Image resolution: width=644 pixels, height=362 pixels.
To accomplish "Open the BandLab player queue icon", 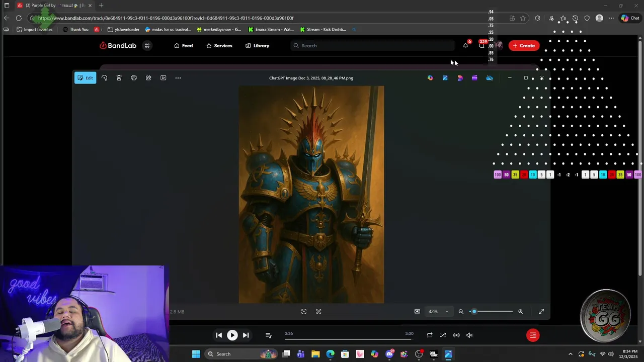I will 268,335.
